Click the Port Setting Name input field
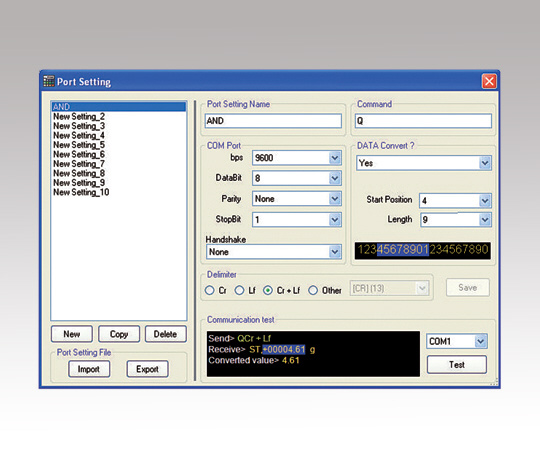The height and width of the screenshot is (450, 540). (x=273, y=121)
